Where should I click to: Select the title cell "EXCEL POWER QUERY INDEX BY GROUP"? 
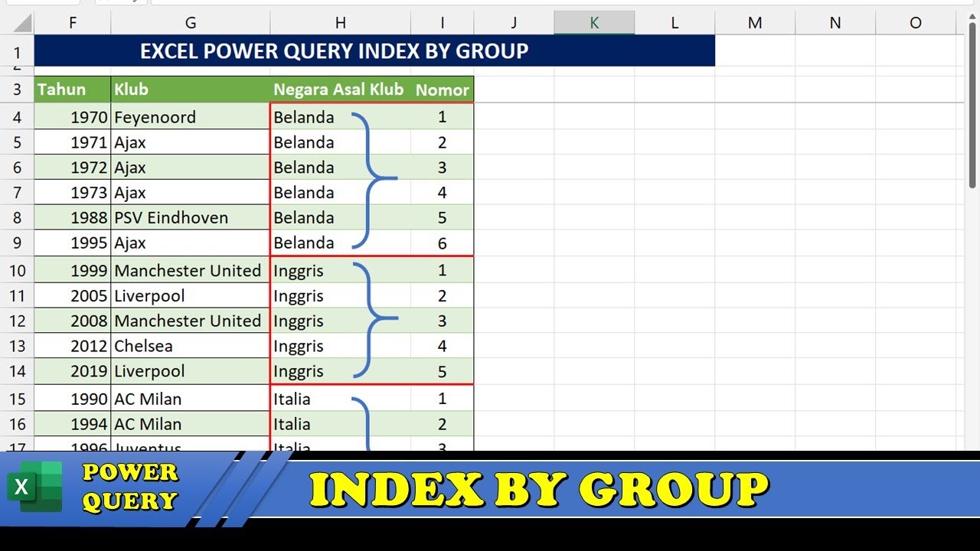tap(374, 51)
